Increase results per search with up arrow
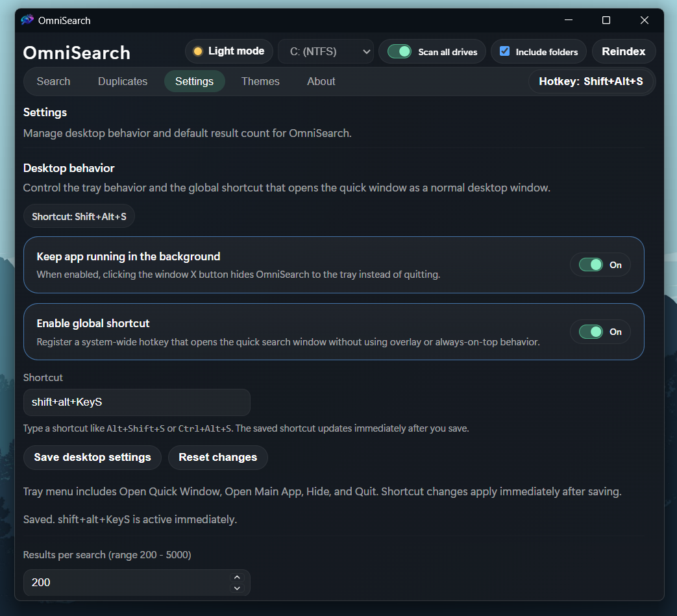This screenshot has width=677, height=616. point(237,577)
